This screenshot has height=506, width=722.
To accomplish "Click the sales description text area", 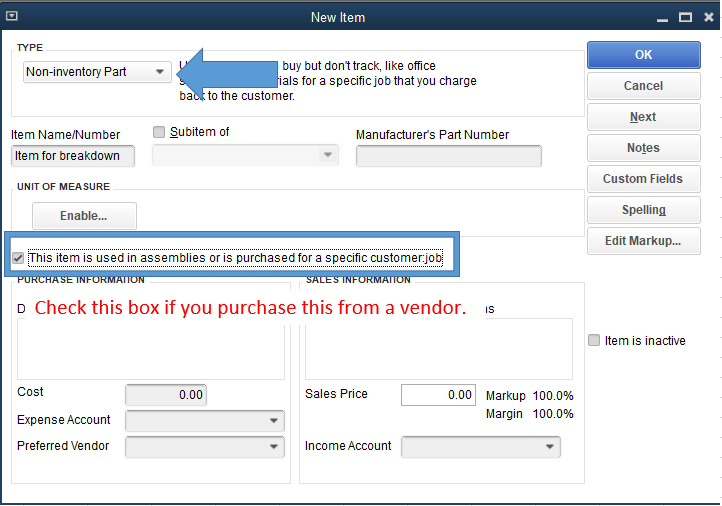I will (439, 349).
